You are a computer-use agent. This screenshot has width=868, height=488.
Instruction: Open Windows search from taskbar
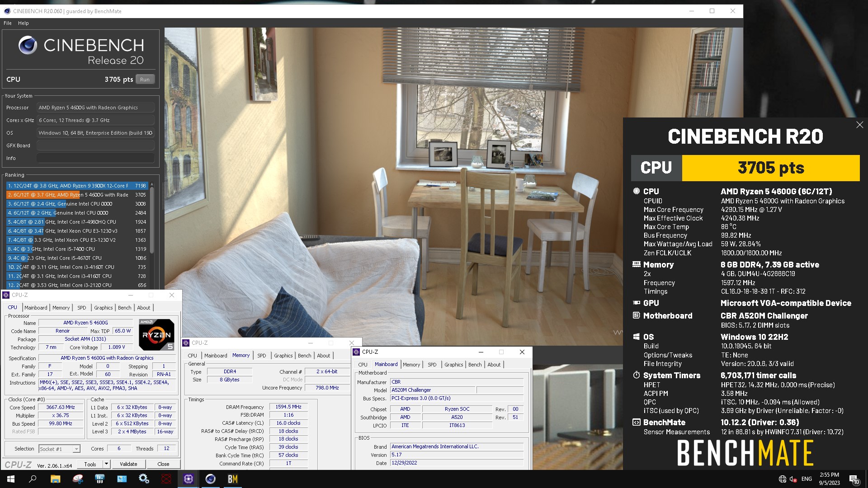coord(33,479)
